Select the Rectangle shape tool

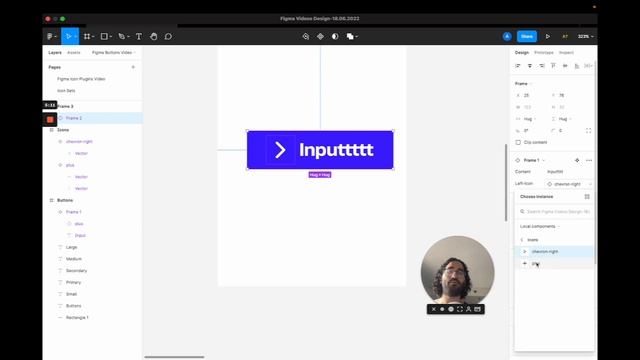tap(104, 36)
